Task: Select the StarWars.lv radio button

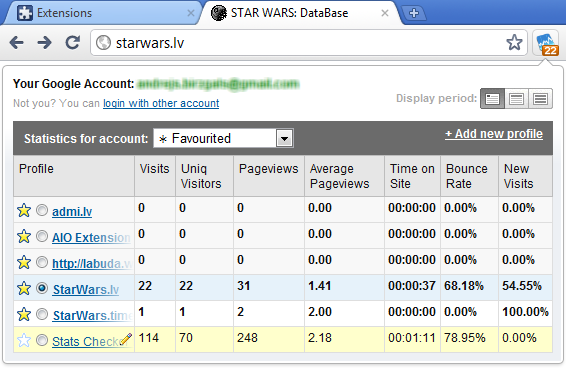Action: click(x=42, y=288)
